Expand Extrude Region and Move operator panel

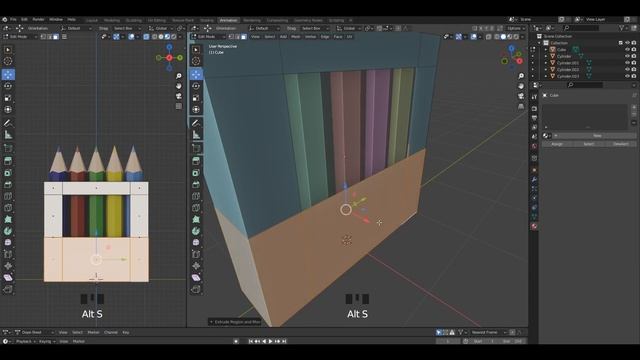click(x=235, y=322)
